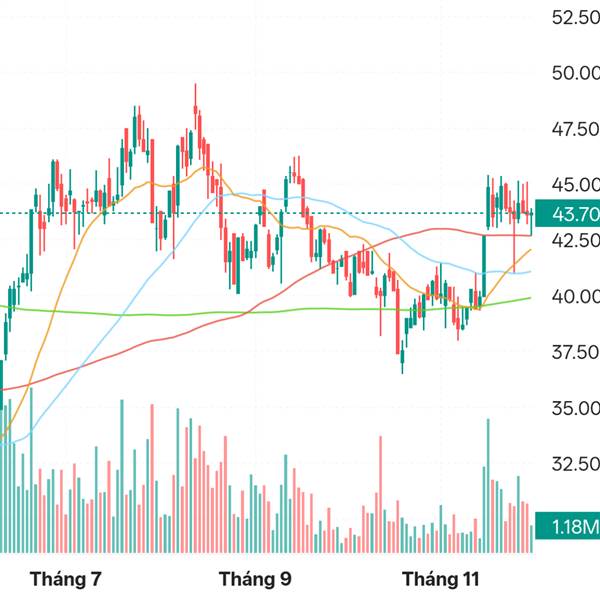600x600 pixels.
Task: Select the green moving average line
Action: point(150,314)
